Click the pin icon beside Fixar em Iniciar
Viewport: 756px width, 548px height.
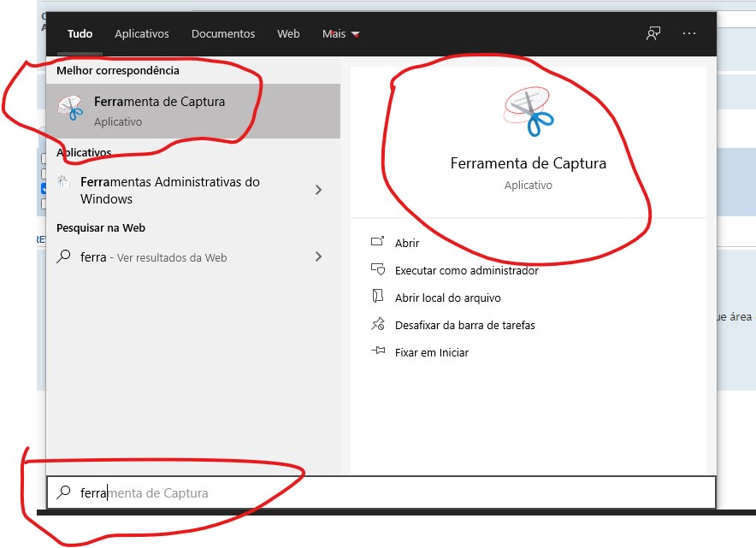coord(378,351)
